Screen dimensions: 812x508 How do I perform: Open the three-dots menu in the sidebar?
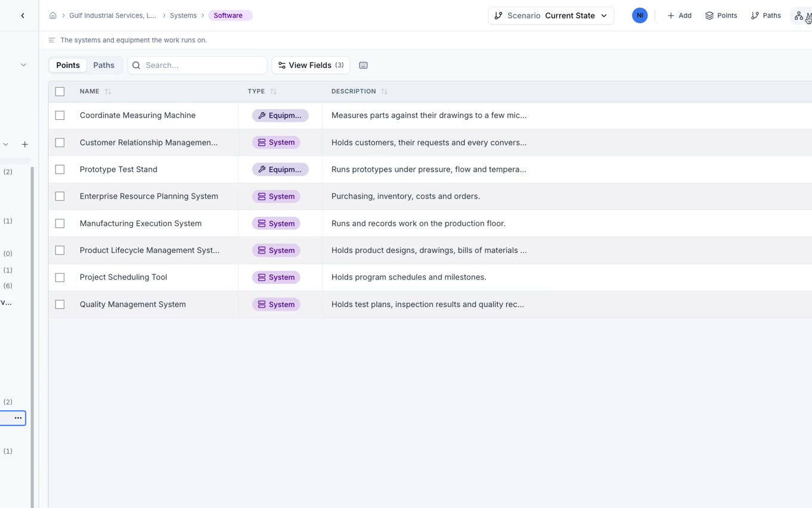pos(18,418)
